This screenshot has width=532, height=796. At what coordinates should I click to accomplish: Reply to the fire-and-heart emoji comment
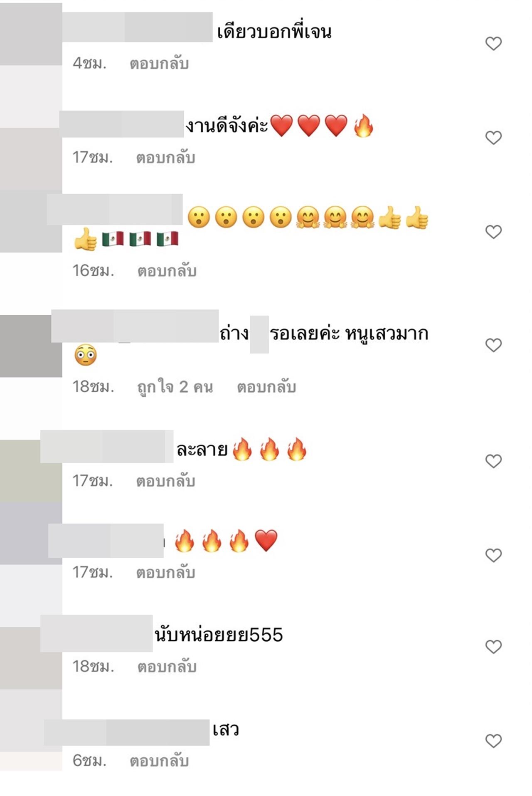click(166, 573)
